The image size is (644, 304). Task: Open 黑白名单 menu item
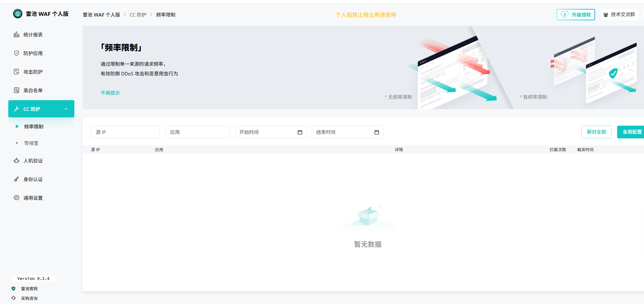[41, 90]
